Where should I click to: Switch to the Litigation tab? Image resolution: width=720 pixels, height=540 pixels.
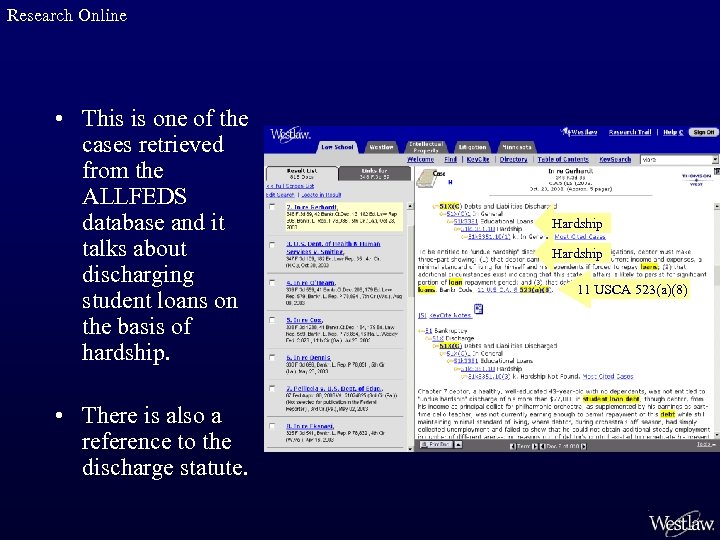(x=472, y=147)
